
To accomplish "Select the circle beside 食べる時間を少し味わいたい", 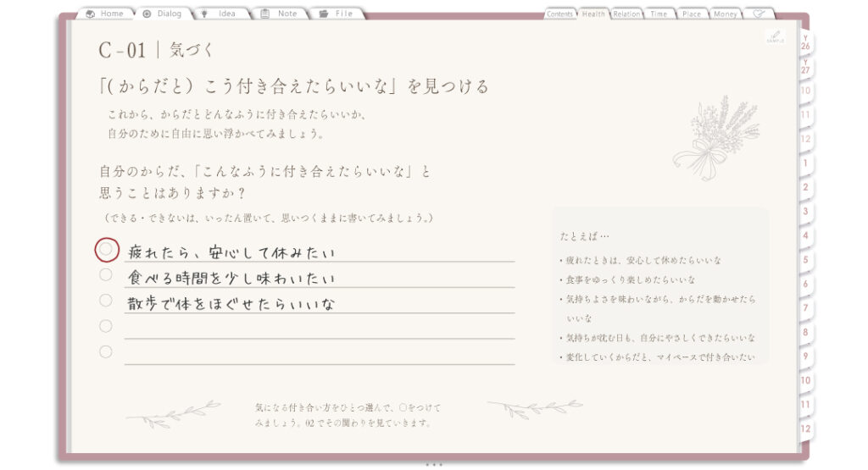I will [x=106, y=275].
